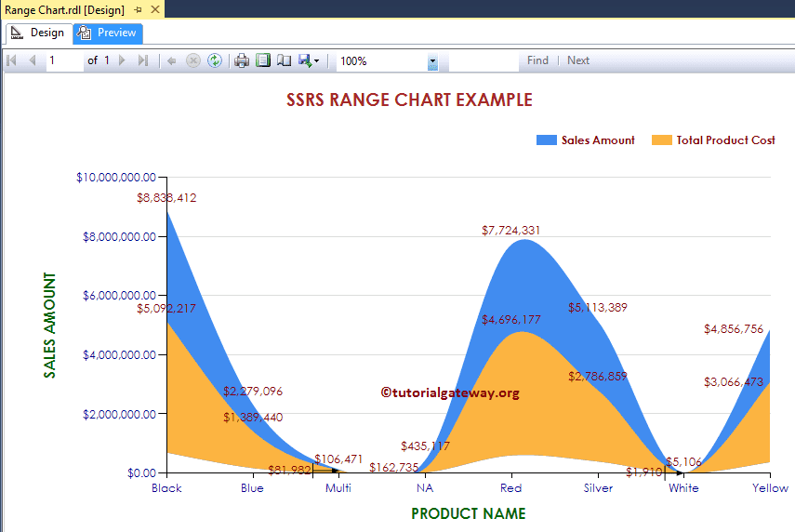This screenshot has width=795, height=532.
Task: Click the find text input box
Action: click(x=484, y=60)
